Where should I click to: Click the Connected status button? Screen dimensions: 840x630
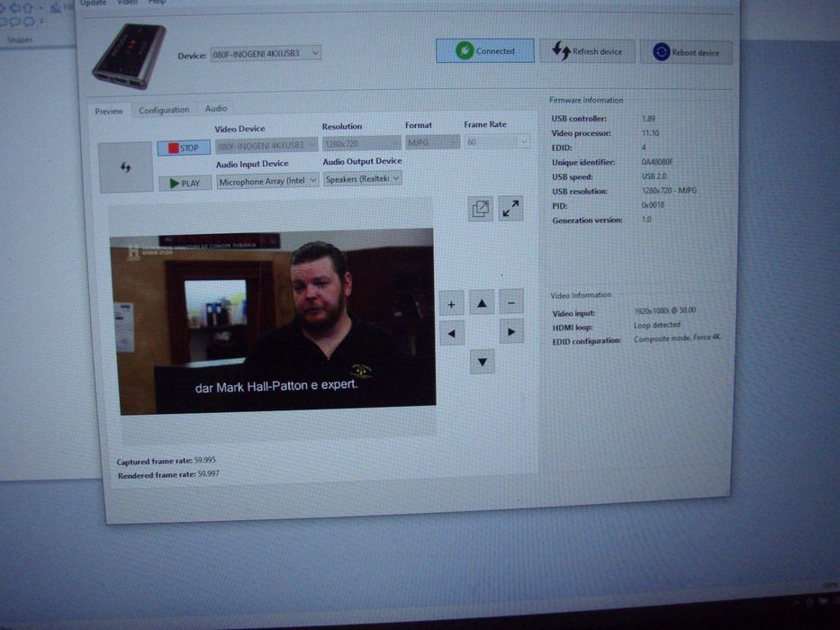click(484, 51)
